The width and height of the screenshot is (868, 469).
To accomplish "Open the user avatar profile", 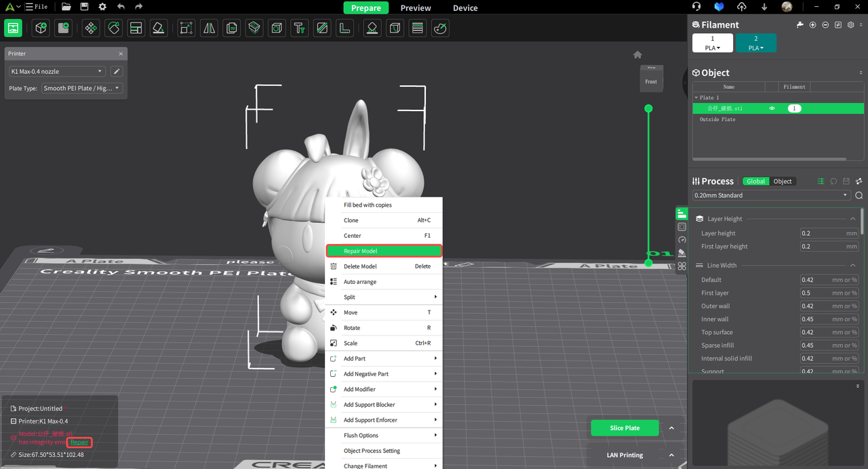I will (x=787, y=7).
